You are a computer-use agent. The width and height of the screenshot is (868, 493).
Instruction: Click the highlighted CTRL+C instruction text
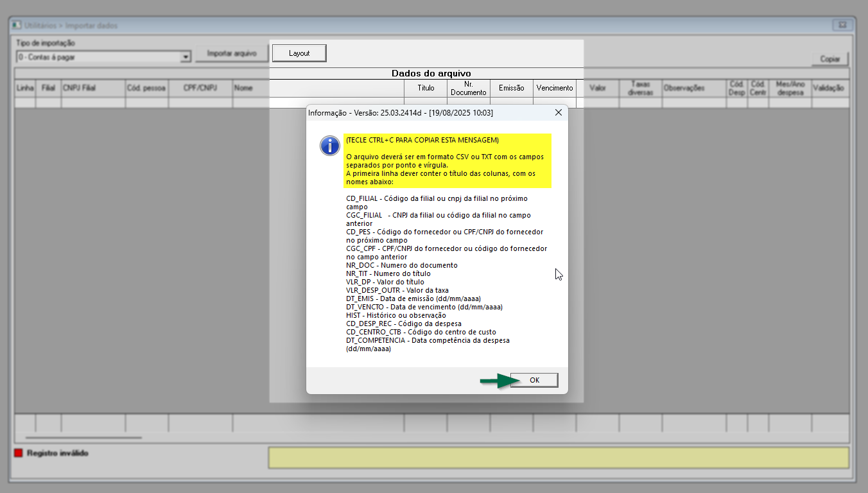[x=422, y=140]
